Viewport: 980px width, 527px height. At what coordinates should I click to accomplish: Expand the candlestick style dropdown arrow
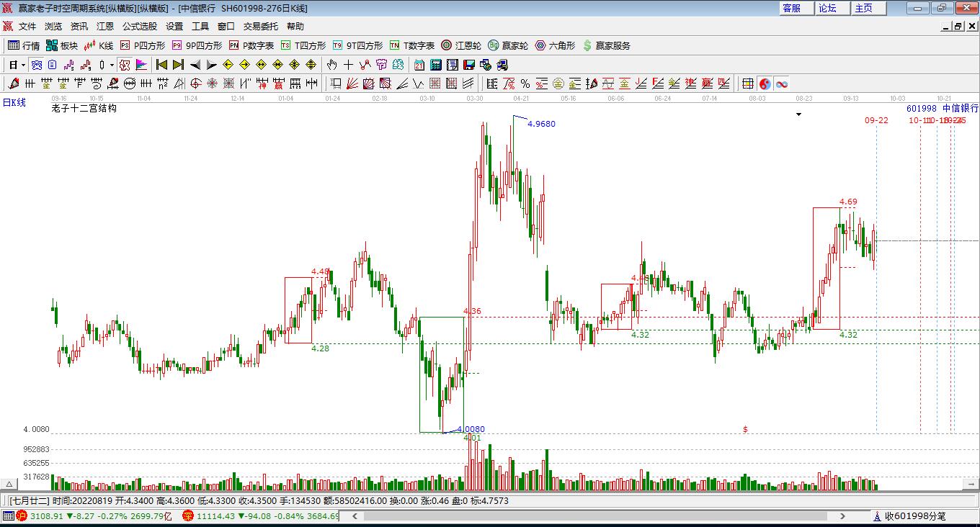tap(112, 65)
